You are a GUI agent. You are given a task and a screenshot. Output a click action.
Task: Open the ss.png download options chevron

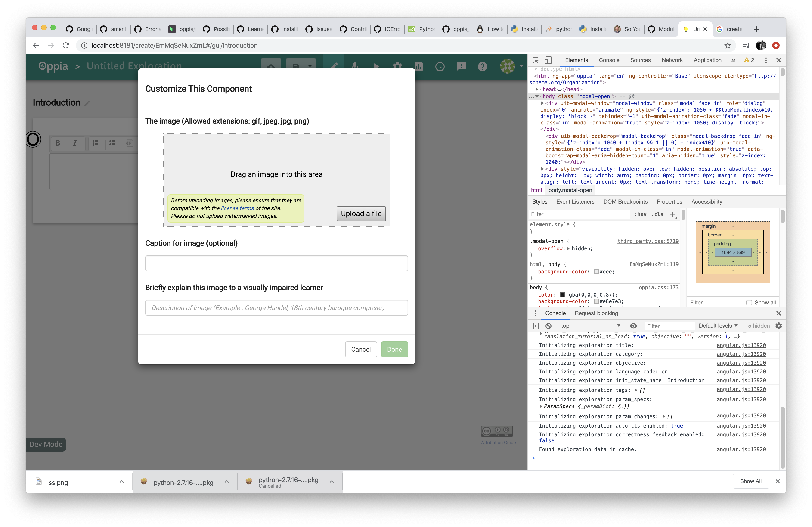point(121,482)
